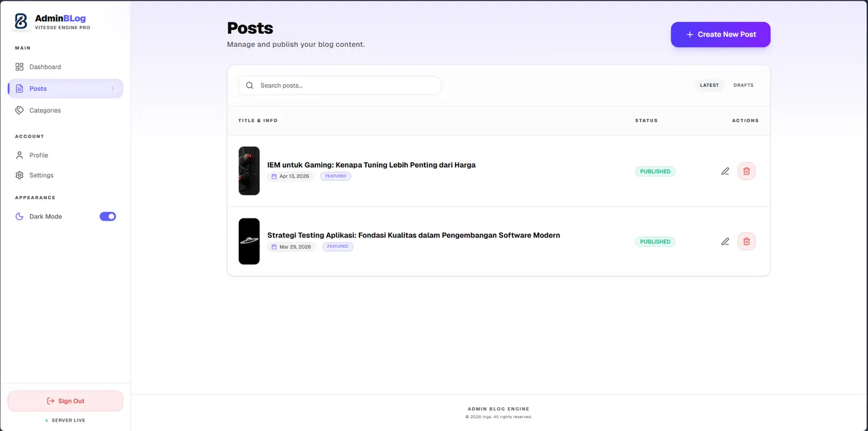Click the Dashboard grid icon
Viewport: 868px width, 431px height.
(20, 67)
